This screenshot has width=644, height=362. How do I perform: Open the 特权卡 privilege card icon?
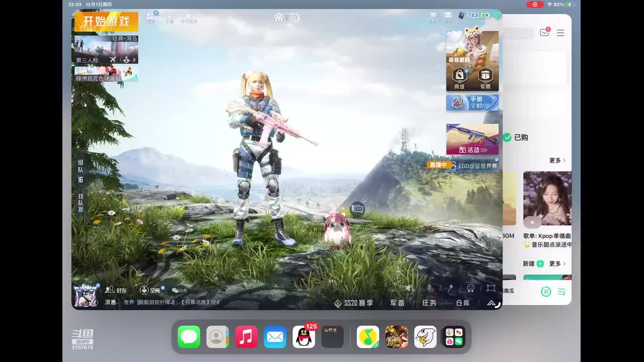pos(433,18)
